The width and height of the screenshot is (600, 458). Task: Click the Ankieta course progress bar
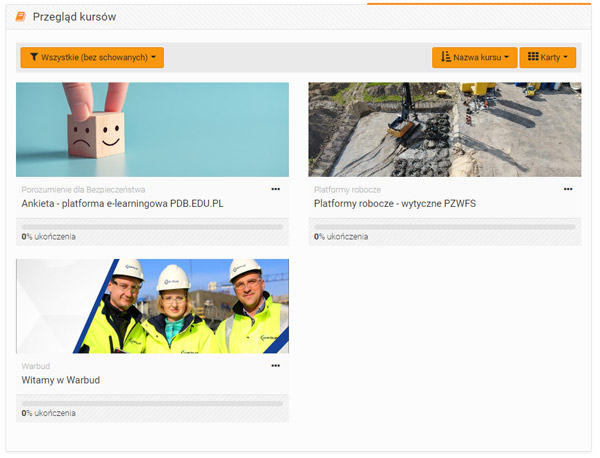(152, 227)
